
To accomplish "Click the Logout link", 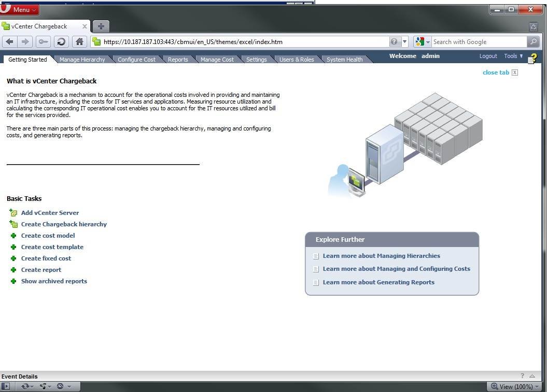I will tap(488, 56).
